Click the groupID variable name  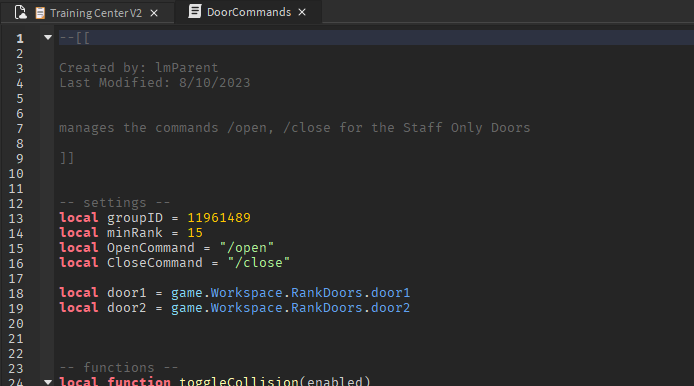pos(135,218)
